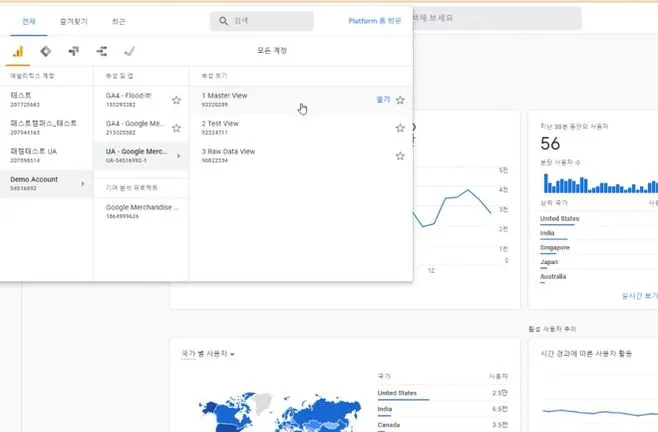The image size is (658, 432).
Task: Select the 2 Test View row
Action: [301, 128]
